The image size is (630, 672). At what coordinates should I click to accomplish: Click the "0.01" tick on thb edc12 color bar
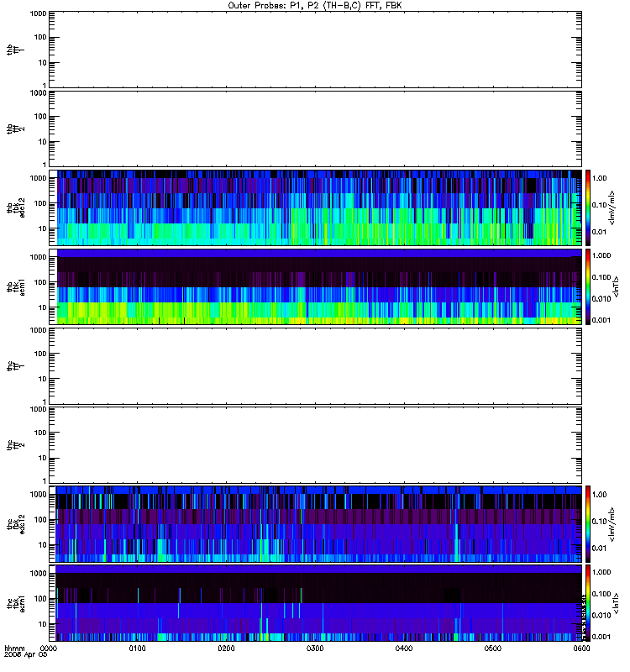[599, 232]
